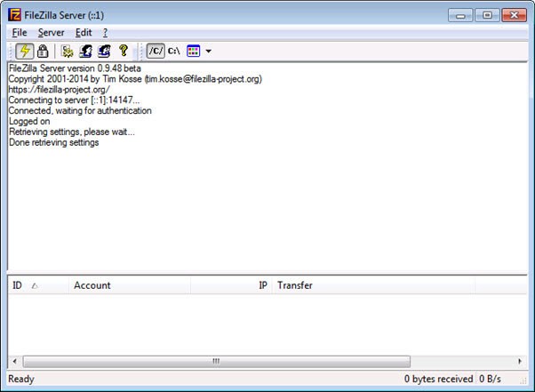Click 'Done retrieving settings' log line
535x392 pixels.
click(x=53, y=142)
